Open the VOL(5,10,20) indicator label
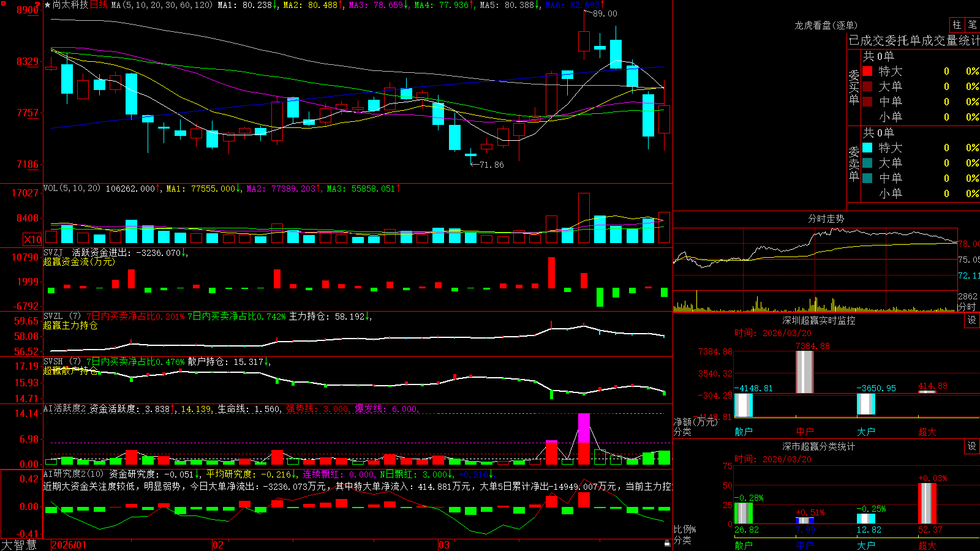Viewport: 980px width, 551px height. coord(72,188)
